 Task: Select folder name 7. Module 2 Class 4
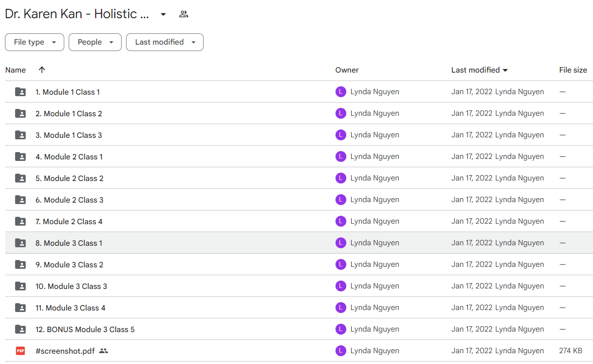(69, 222)
